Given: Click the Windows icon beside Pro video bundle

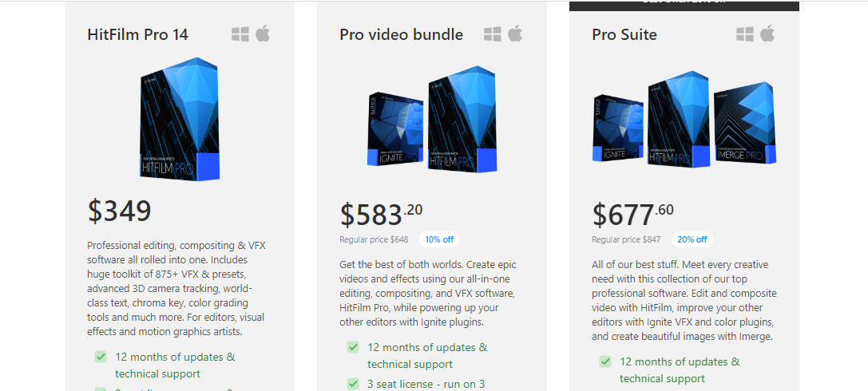Looking at the screenshot, I should 493,34.
